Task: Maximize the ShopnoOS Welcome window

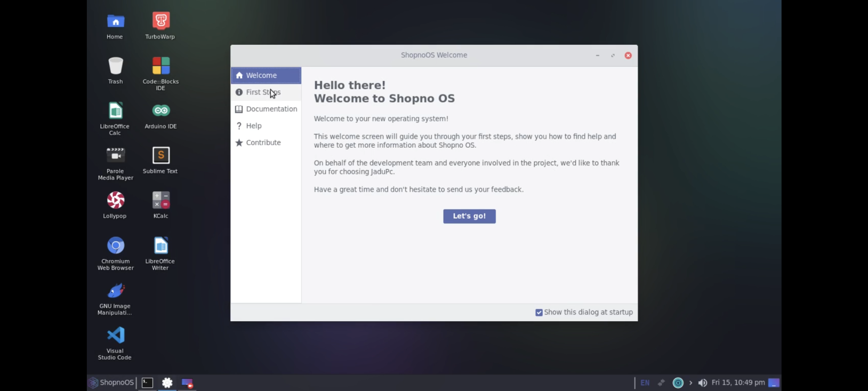Action: coord(613,55)
